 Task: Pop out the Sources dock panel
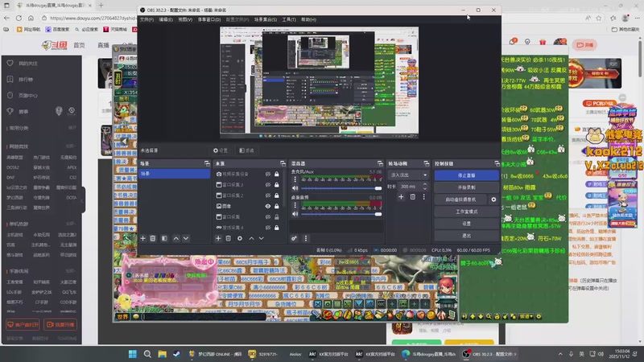(x=283, y=164)
